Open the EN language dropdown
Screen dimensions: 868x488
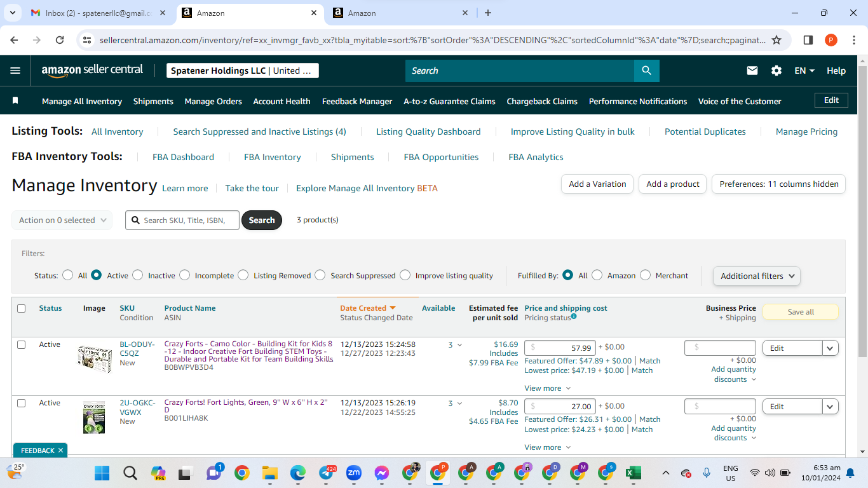(x=804, y=71)
